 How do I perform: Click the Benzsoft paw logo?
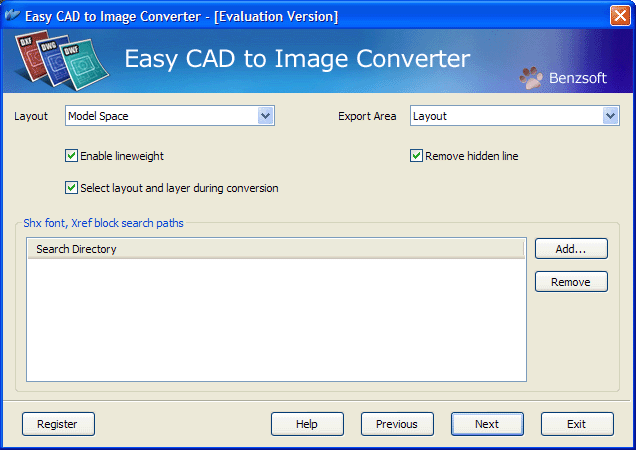531,78
